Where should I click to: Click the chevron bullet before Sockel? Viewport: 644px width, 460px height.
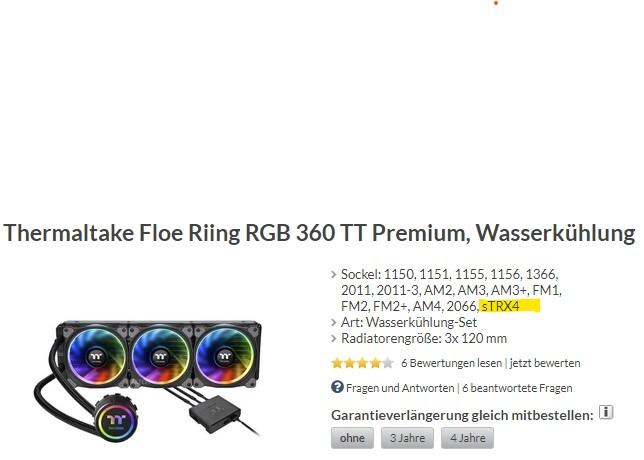[x=334, y=274]
